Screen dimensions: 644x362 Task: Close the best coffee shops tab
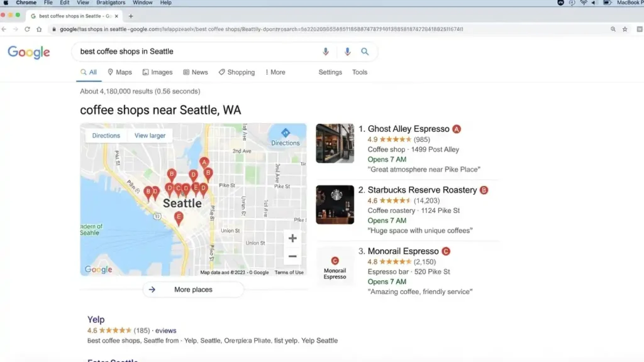[116, 16]
